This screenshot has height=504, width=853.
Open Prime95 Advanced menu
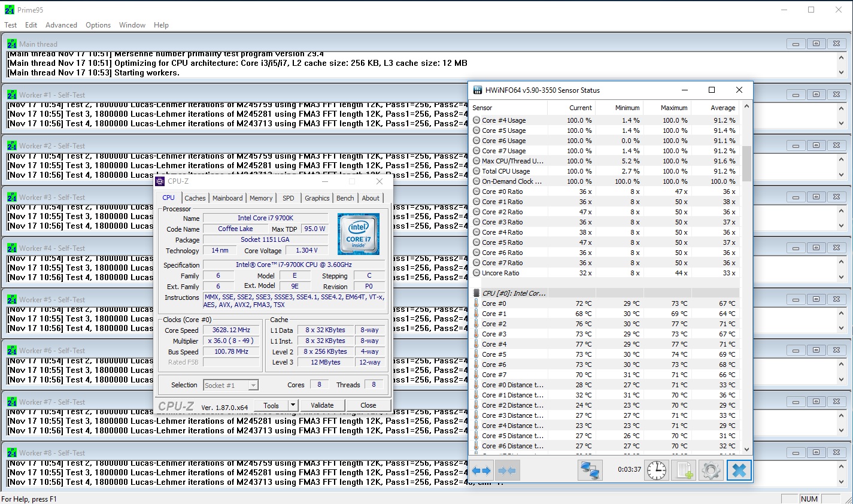[x=61, y=25]
